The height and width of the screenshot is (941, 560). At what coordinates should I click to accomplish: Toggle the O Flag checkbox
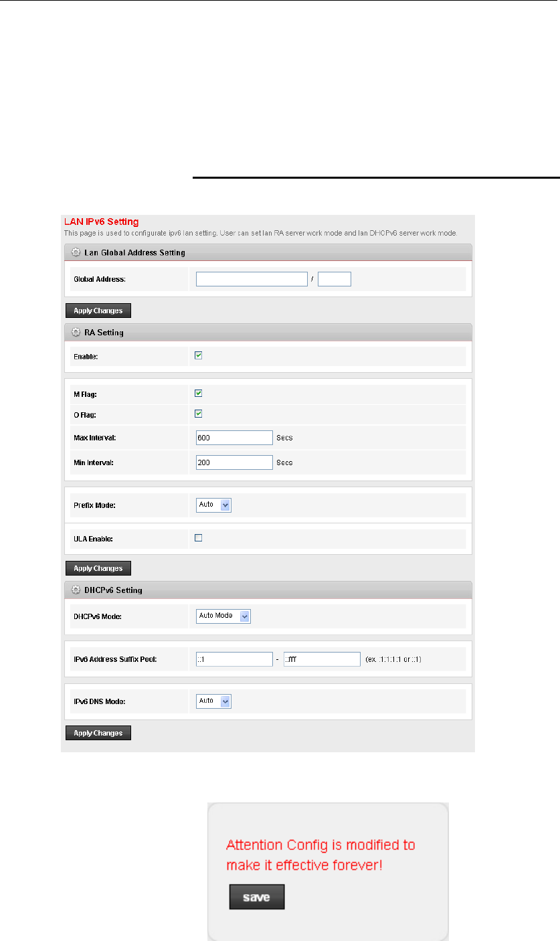point(198,414)
